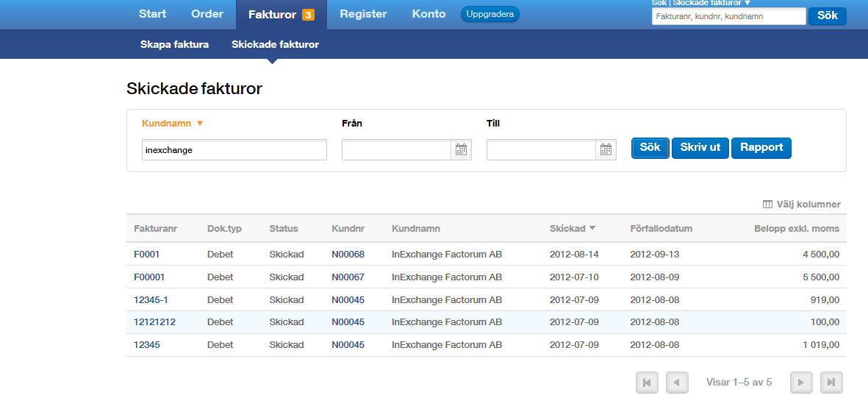Click the Från date input field
This screenshot has width=868, height=398.
click(x=396, y=149)
